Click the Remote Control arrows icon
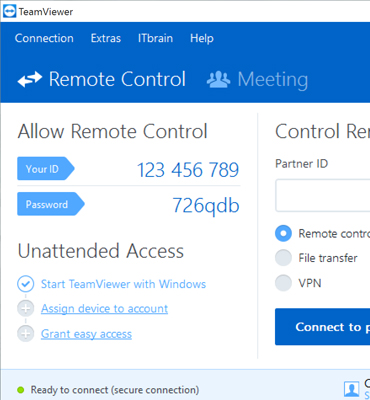This screenshot has height=400, width=370. point(30,79)
